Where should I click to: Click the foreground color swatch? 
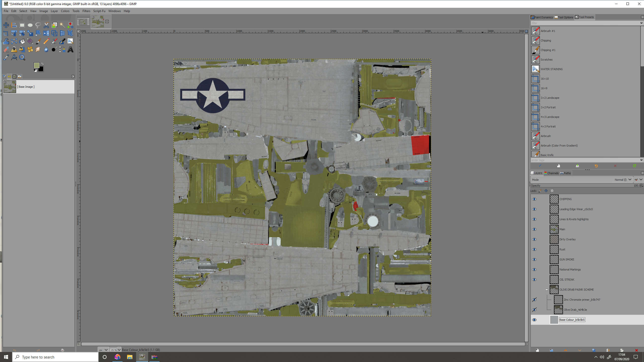pyautogui.click(x=36, y=65)
